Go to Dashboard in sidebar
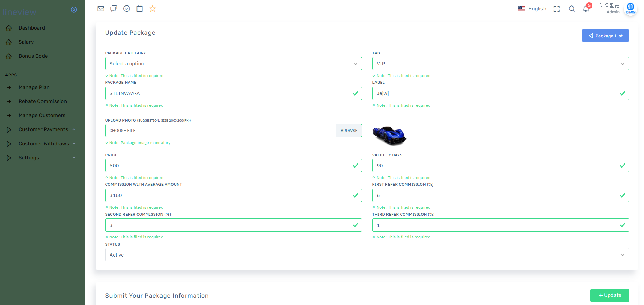644x305 pixels. (32, 28)
